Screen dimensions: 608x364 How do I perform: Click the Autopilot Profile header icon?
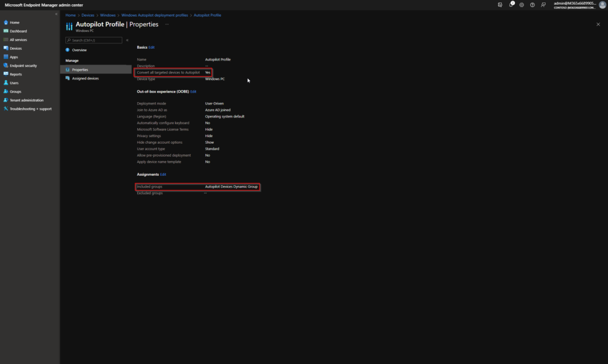(x=69, y=26)
